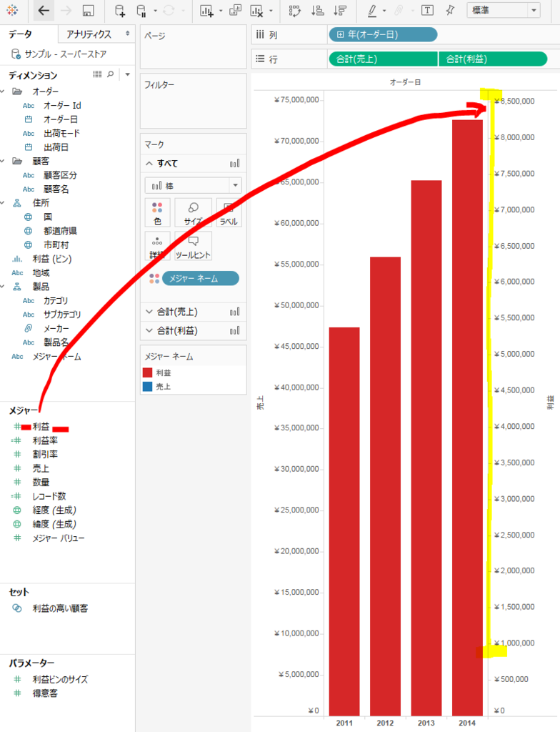This screenshot has width=560, height=732.
Task: Save the workbook with the disk icon
Action: 88,10
